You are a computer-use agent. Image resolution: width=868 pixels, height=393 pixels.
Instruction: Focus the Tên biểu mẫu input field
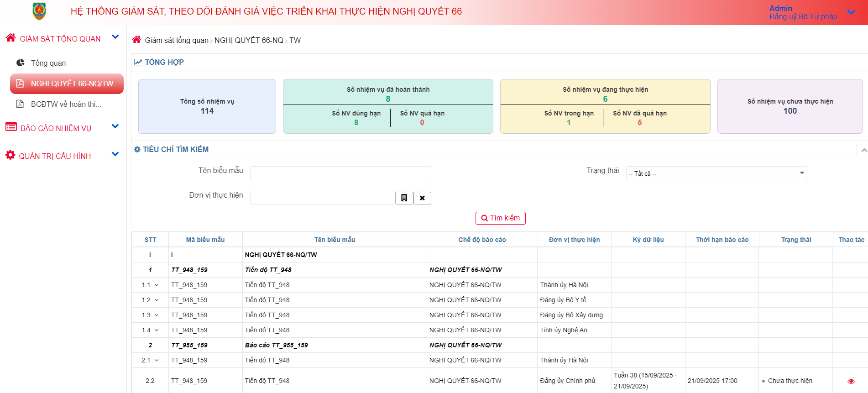point(340,173)
